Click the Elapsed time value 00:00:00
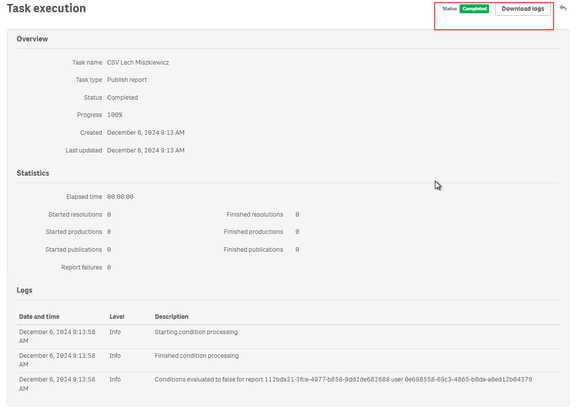578x413 pixels. coord(120,197)
